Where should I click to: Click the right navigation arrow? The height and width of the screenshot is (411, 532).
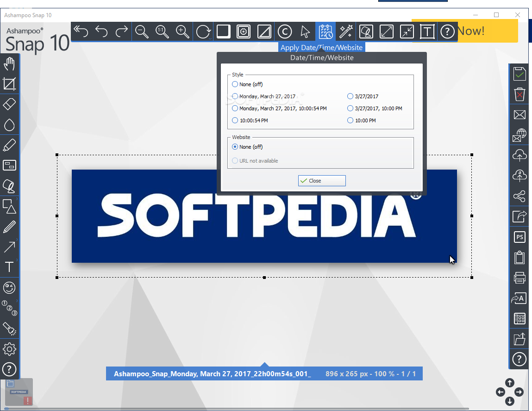(x=519, y=392)
